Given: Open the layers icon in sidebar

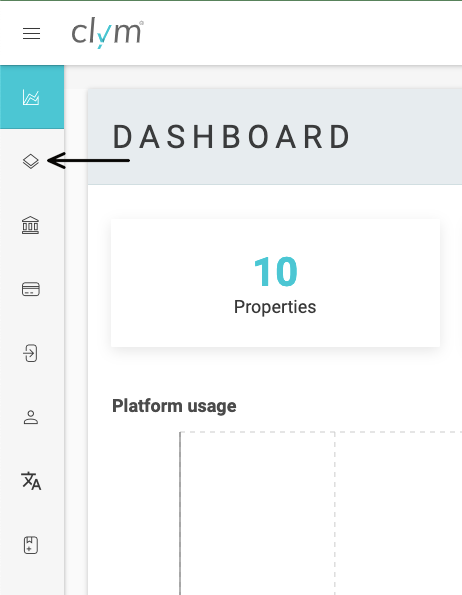Looking at the screenshot, I should pos(31,161).
